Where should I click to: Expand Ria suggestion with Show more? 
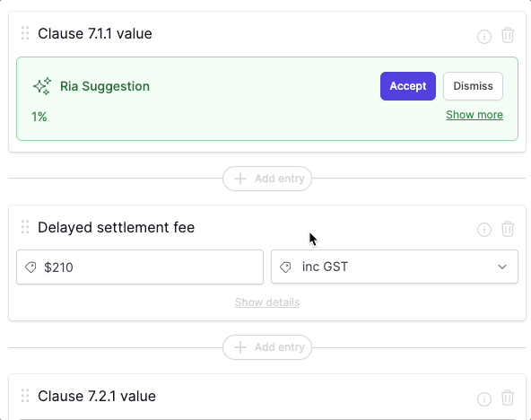pyautogui.click(x=474, y=115)
